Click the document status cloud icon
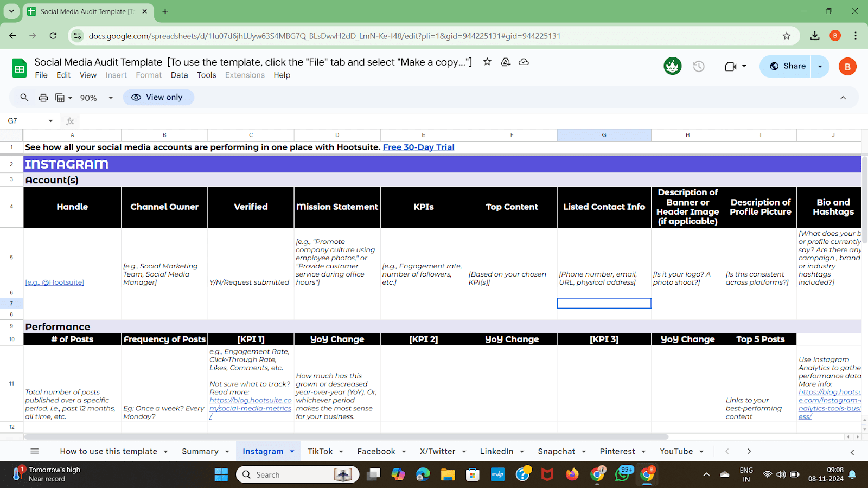The width and height of the screenshot is (868, 488). point(523,62)
